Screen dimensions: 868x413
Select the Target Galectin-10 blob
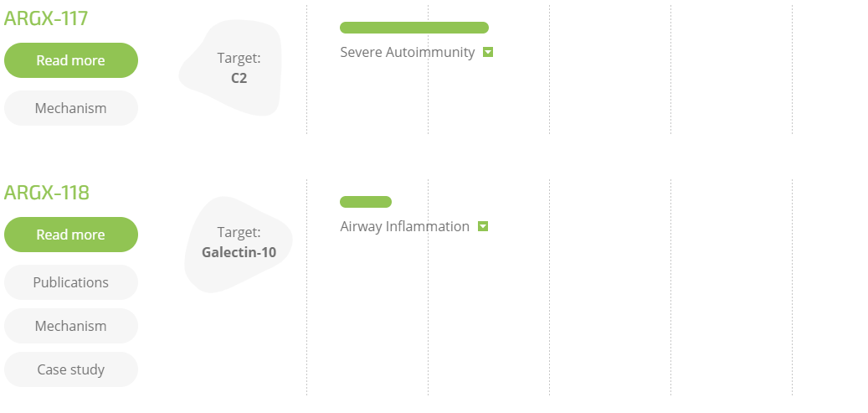pos(238,244)
